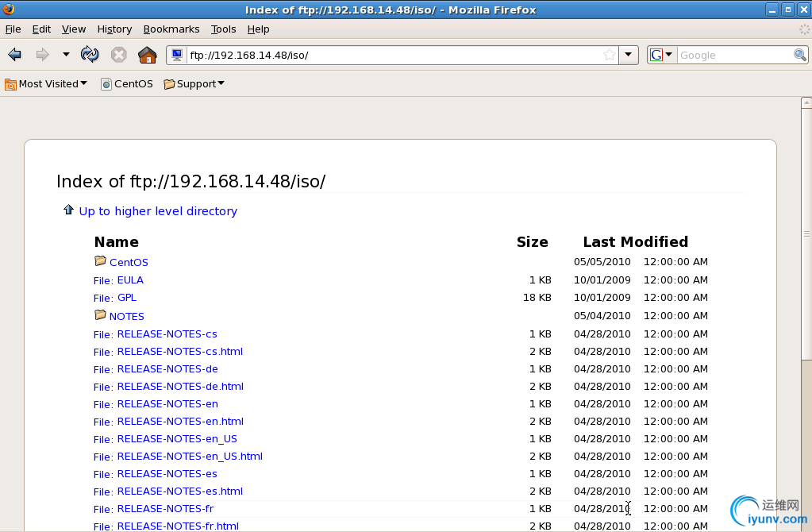Click the Stop loading button

(x=118, y=55)
